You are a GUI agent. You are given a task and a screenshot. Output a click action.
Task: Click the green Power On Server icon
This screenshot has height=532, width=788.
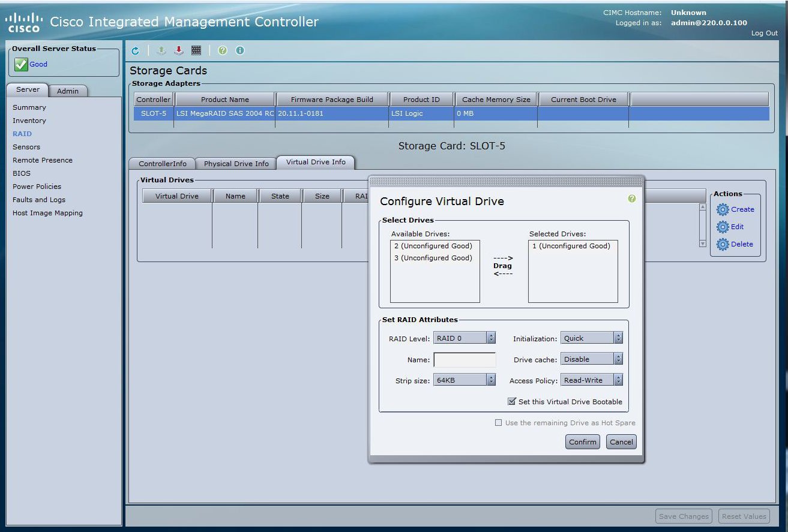tap(161, 51)
